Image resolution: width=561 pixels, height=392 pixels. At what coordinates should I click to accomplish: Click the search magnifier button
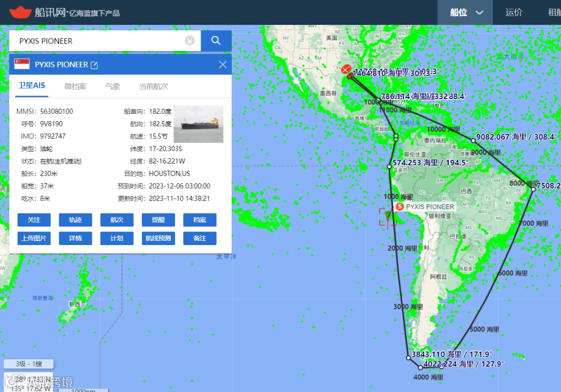(216, 41)
